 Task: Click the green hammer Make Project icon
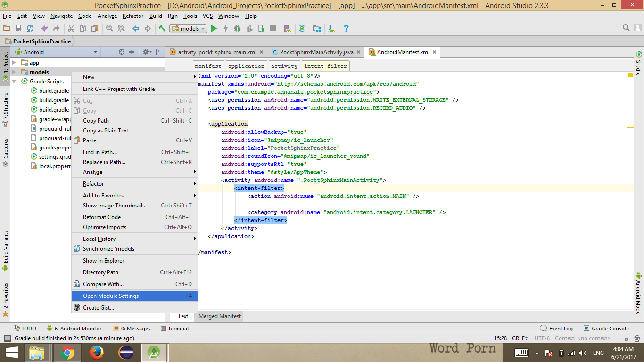coord(162,29)
